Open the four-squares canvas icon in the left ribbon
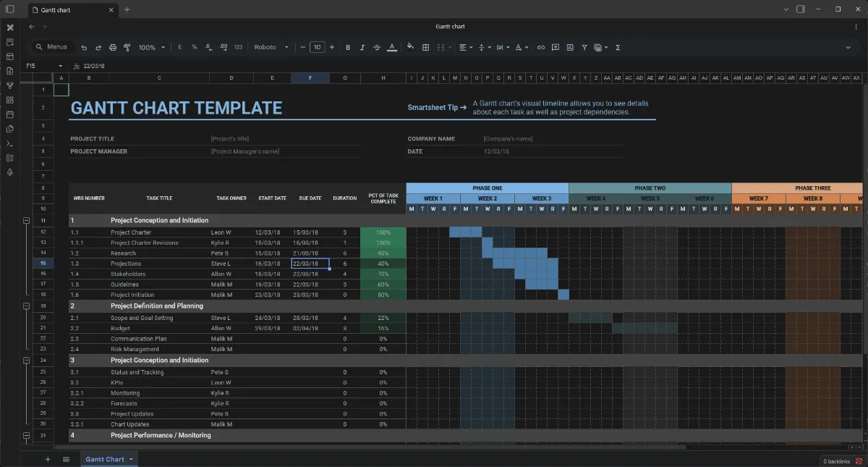868x467 pixels. [10, 100]
